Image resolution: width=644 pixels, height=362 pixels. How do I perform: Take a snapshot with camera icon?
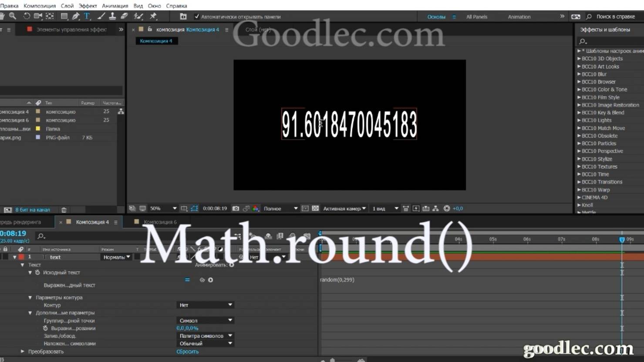tap(236, 208)
